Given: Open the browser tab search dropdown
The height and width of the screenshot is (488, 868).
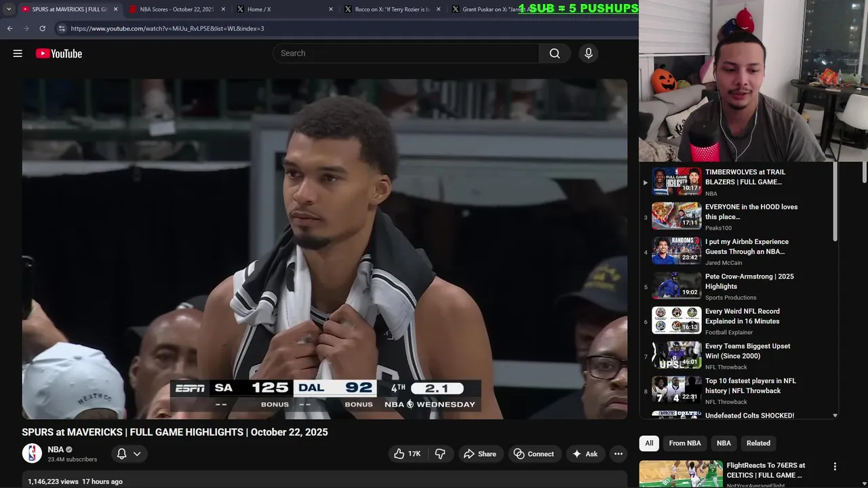Looking at the screenshot, I should pyautogui.click(x=9, y=9).
